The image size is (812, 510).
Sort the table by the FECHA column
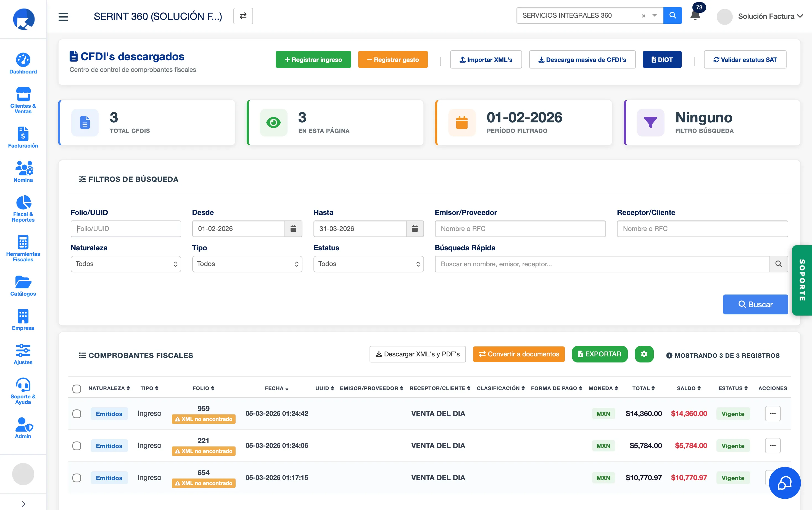tap(276, 388)
